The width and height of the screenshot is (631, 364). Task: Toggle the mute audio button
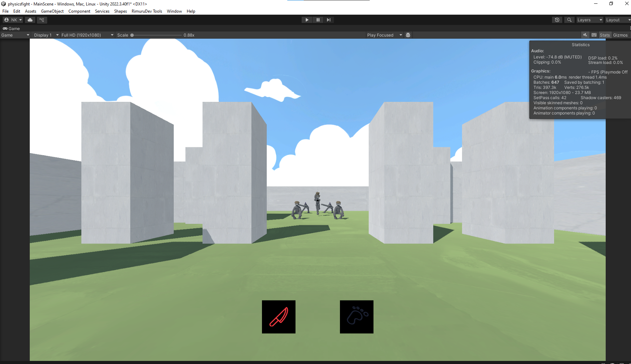tap(585, 35)
